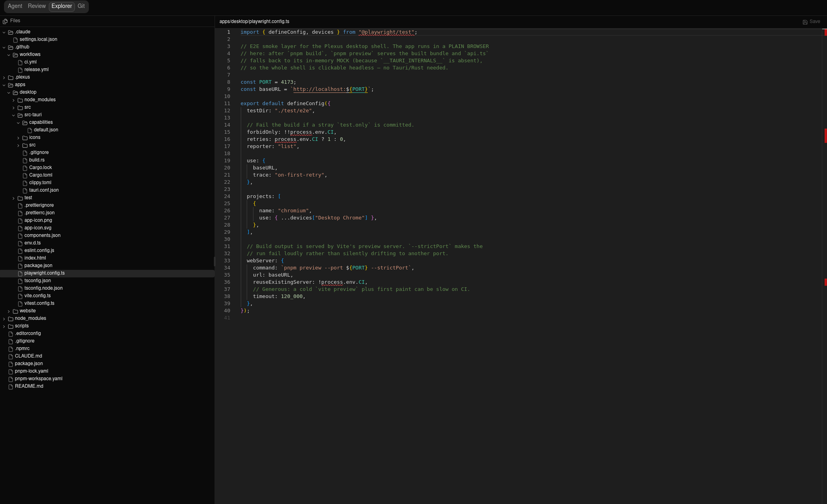Click the build.rs file icon
The image size is (827, 504).
tap(25, 160)
